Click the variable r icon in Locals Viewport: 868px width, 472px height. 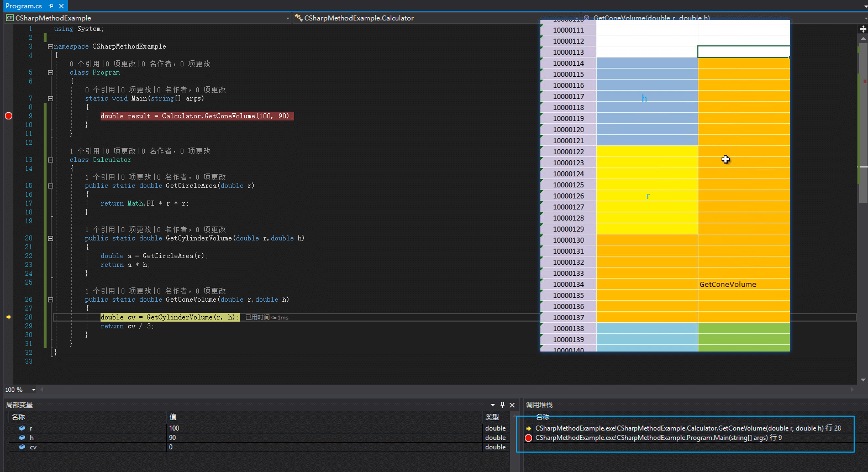click(22, 428)
